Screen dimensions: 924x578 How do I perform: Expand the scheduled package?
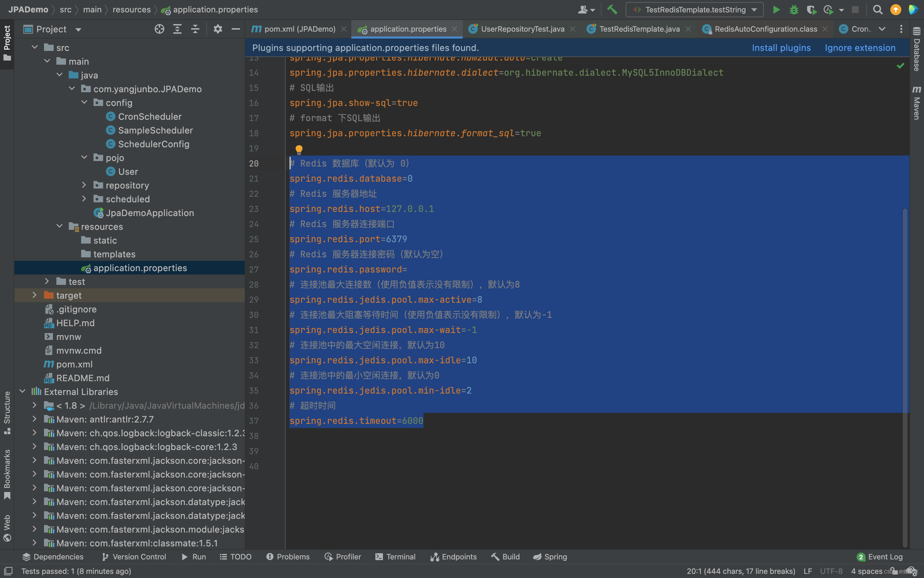coord(84,199)
